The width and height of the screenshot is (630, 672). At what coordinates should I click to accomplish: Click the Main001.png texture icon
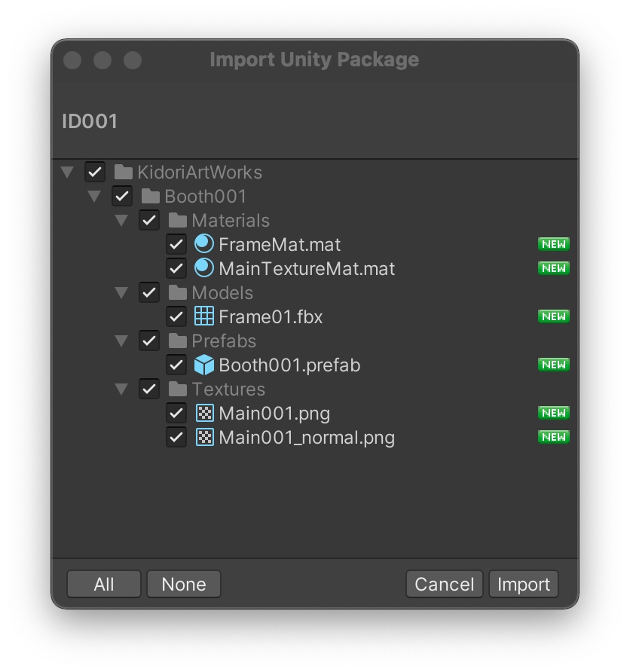coord(204,413)
